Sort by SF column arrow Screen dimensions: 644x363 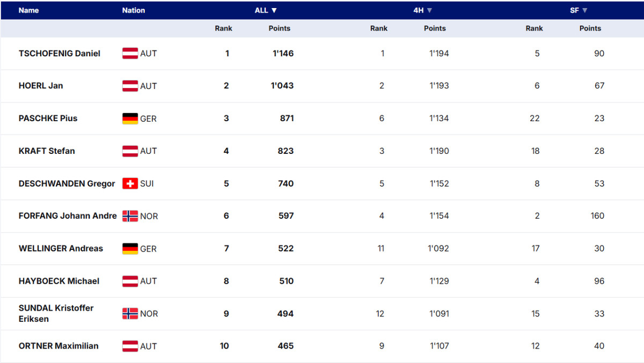click(x=585, y=10)
